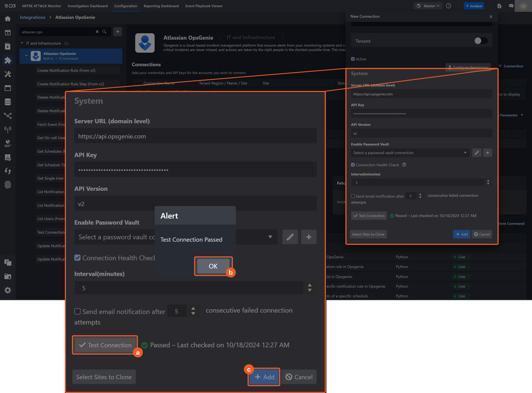Open the Investigation Dashboard menu item
The width and height of the screenshot is (532, 393).
88,6
